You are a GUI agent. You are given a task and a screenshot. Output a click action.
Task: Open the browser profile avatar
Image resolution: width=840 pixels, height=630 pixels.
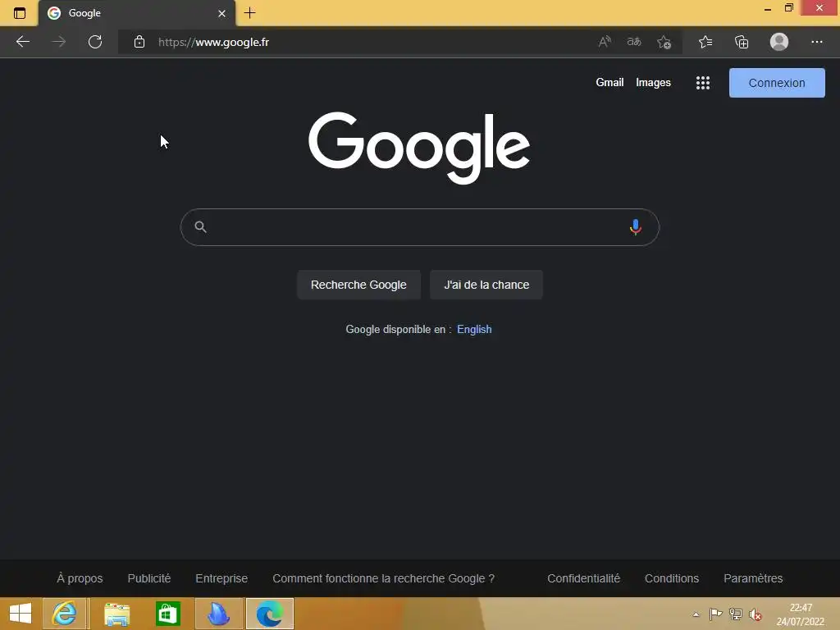coord(779,42)
